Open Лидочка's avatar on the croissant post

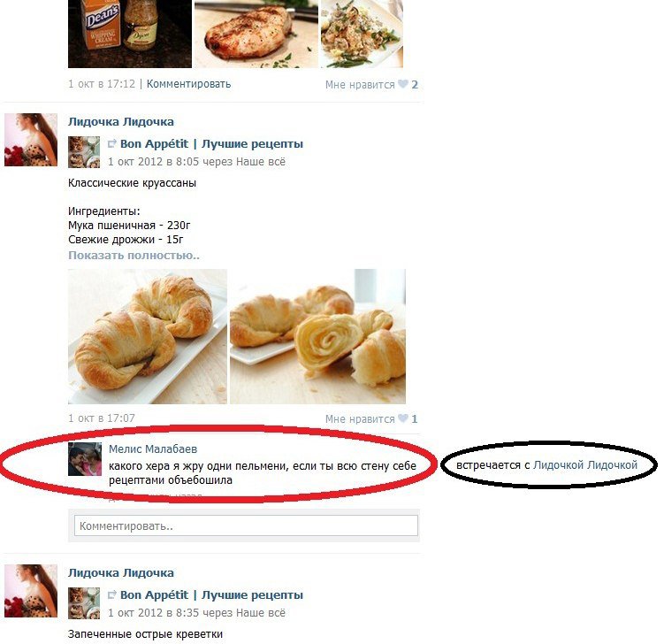coord(30,140)
